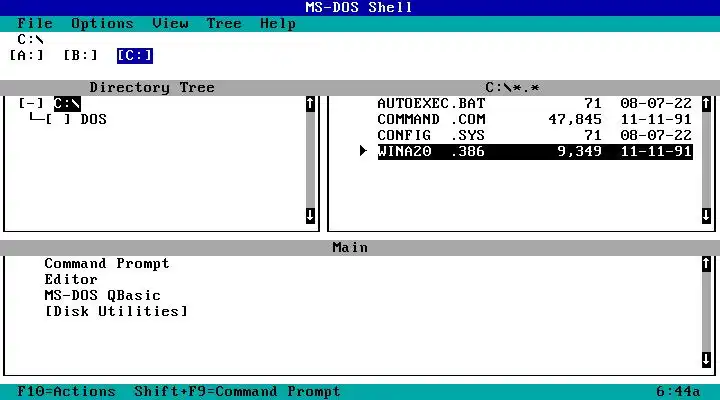Click COMMAND.COM date 11-11-91

656,119
